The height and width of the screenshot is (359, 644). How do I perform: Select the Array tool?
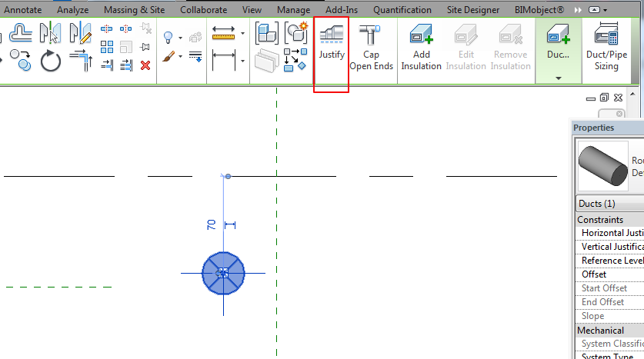pos(107,47)
